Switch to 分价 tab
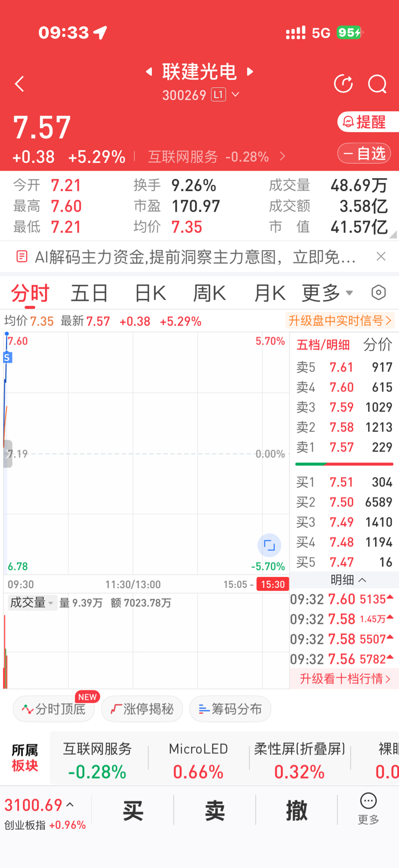The height and width of the screenshot is (868, 399). (378, 345)
